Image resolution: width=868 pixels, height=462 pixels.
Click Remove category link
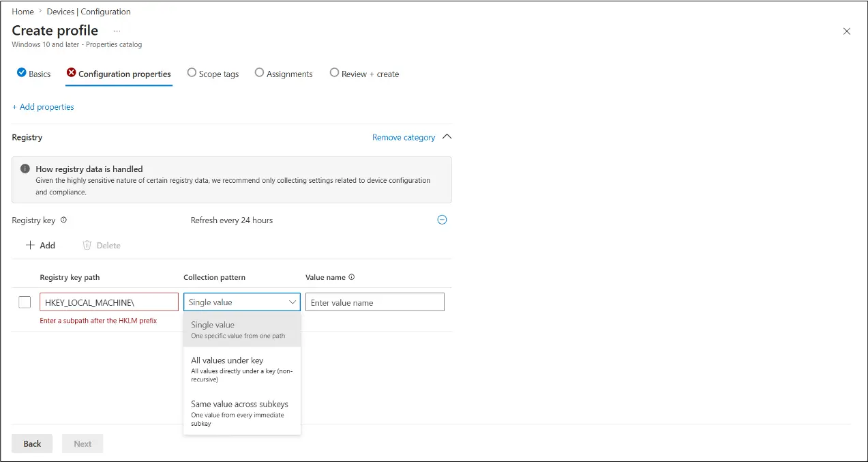tap(404, 137)
